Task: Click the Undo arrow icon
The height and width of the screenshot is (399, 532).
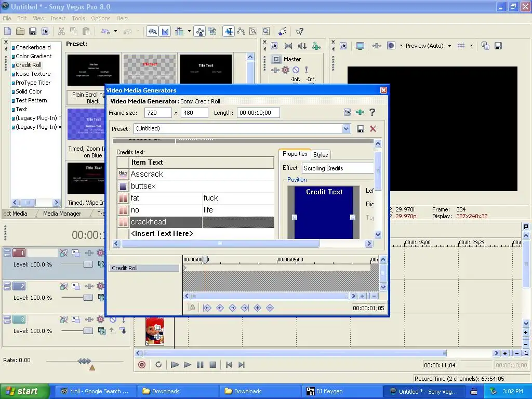Action: pos(105,31)
